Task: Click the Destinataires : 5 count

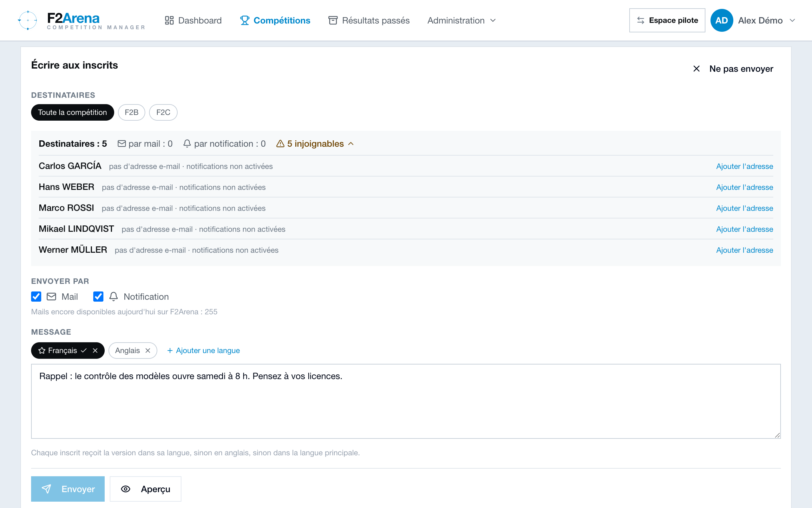Action: 73,144
